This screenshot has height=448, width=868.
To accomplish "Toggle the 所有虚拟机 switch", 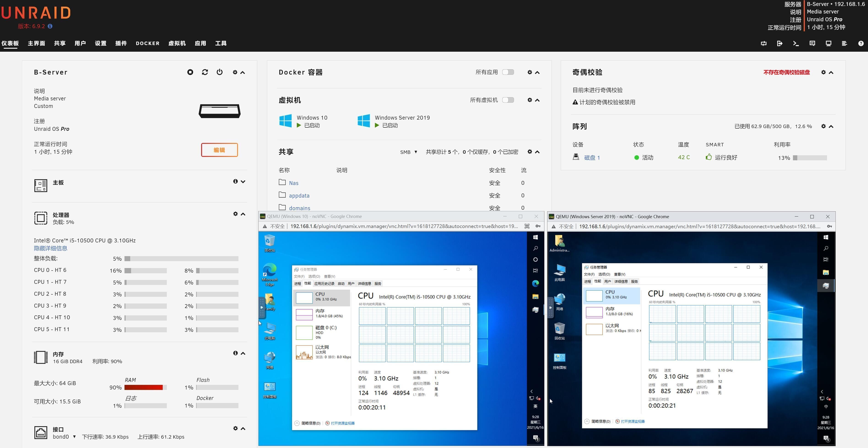I will pyautogui.click(x=508, y=100).
